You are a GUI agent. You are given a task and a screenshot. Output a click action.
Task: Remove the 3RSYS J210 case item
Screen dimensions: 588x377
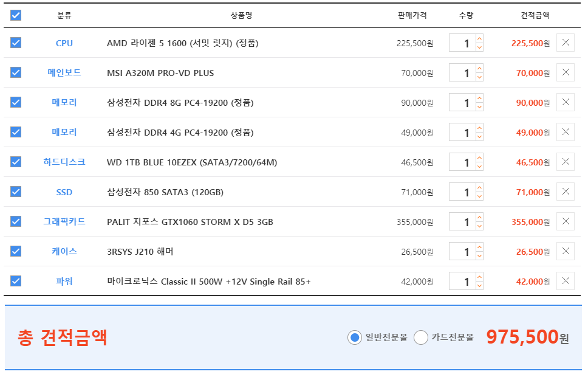566,251
